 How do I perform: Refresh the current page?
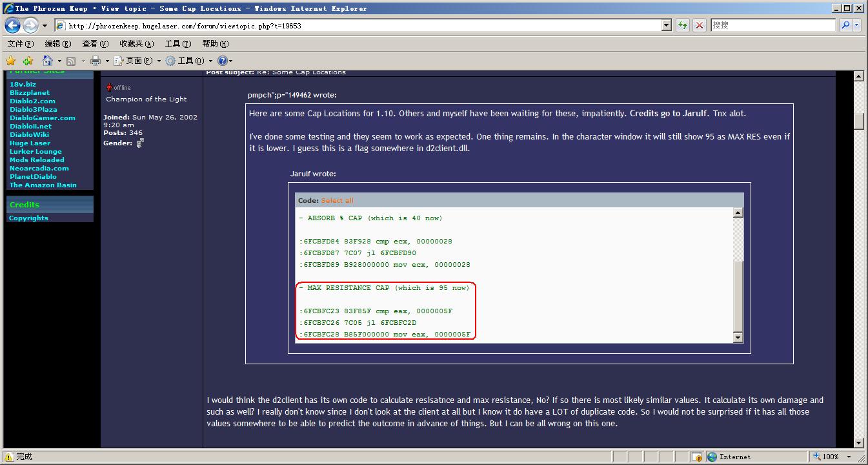click(x=683, y=26)
